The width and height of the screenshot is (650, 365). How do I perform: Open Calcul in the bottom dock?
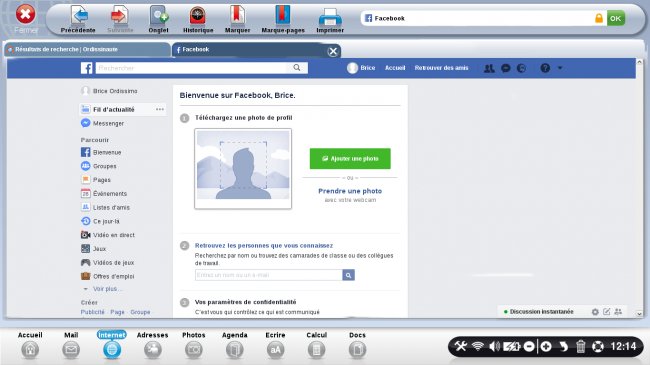[316, 345]
